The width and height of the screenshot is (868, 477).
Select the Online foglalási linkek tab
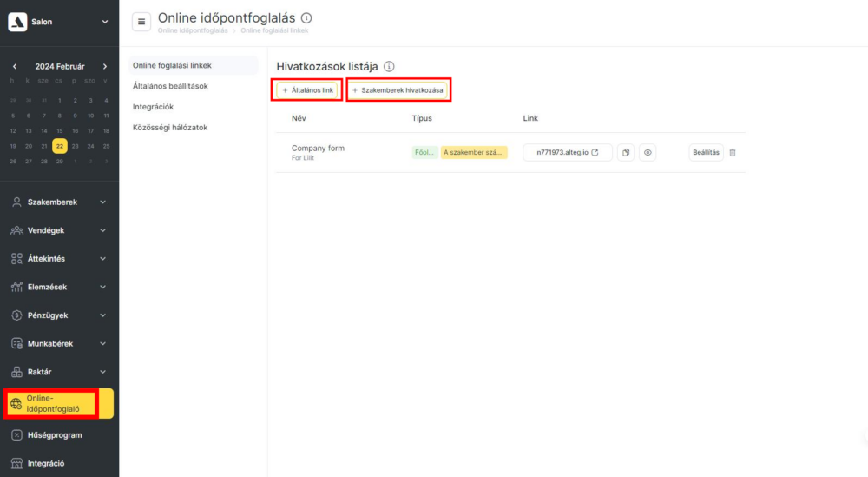(x=194, y=65)
